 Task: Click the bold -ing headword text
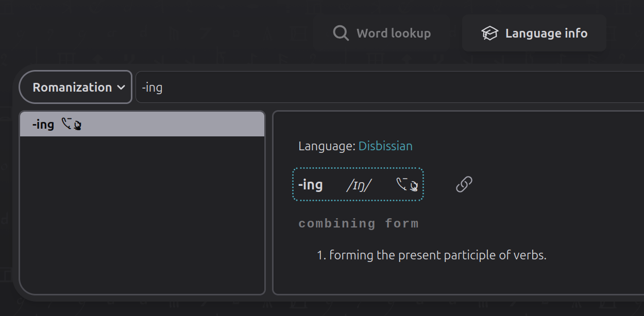pos(310,184)
